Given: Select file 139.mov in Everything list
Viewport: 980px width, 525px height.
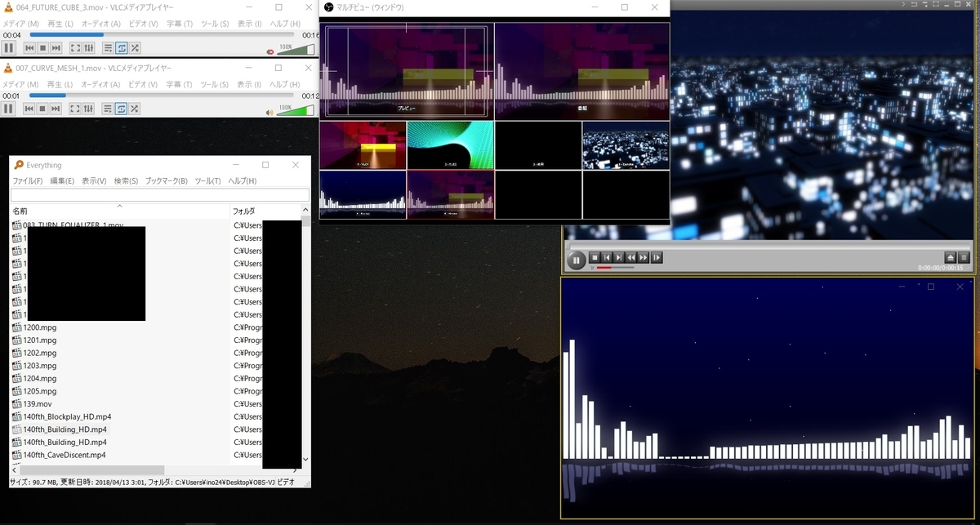Looking at the screenshot, I should (x=38, y=404).
